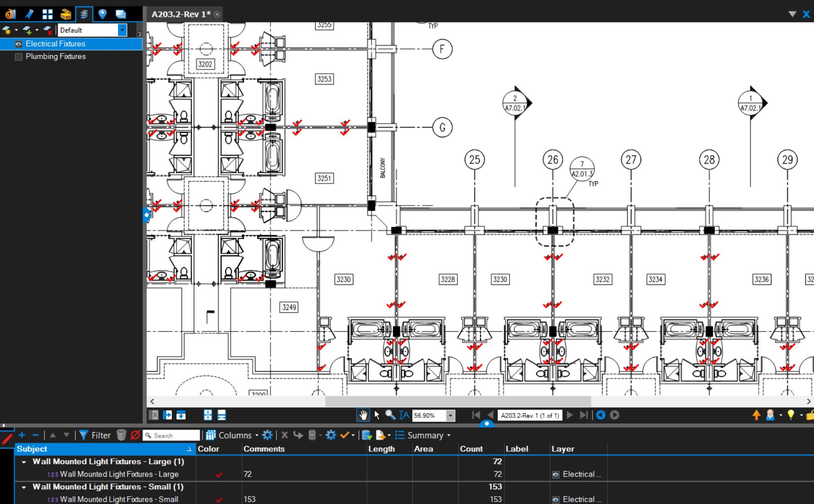Image resolution: width=814 pixels, height=504 pixels.
Task: Select the Layers panel tab
Action: click(x=84, y=14)
